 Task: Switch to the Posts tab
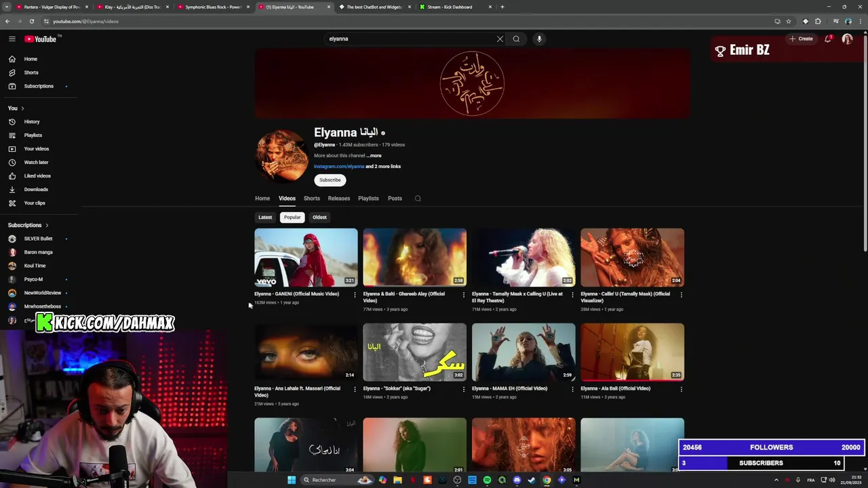pos(395,199)
